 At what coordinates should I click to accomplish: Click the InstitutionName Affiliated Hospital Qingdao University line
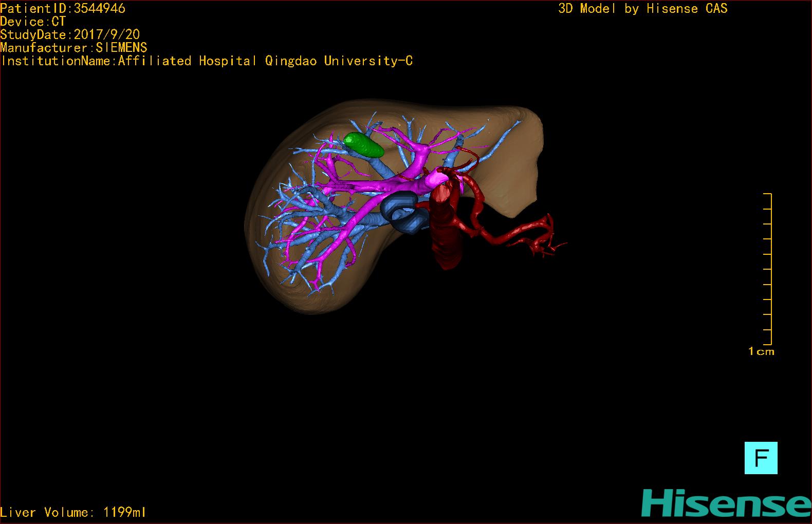[x=207, y=61]
